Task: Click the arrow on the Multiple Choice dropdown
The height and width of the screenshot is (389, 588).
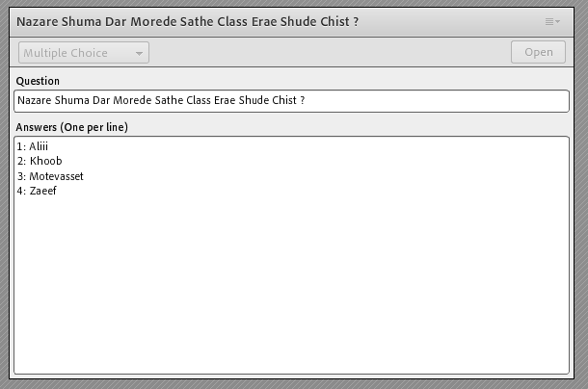Action: pyautogui.click(x=140, y=53)
